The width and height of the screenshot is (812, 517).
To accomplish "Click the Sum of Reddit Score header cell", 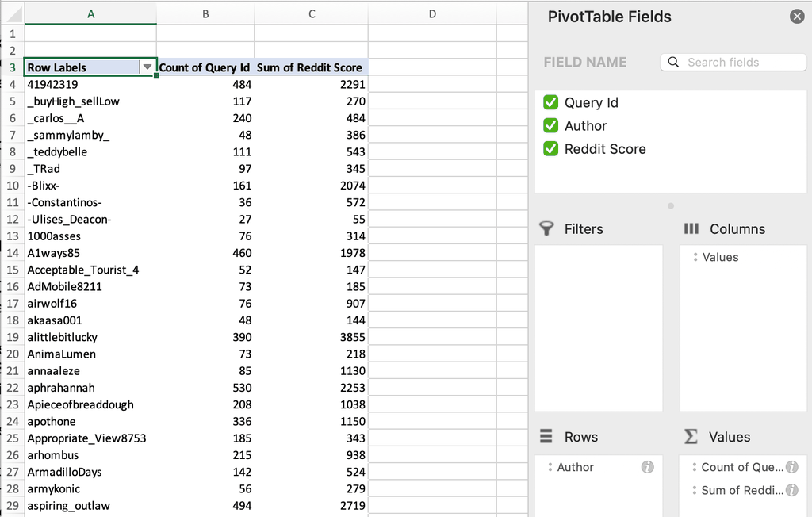I will click(x=310, y=67).
